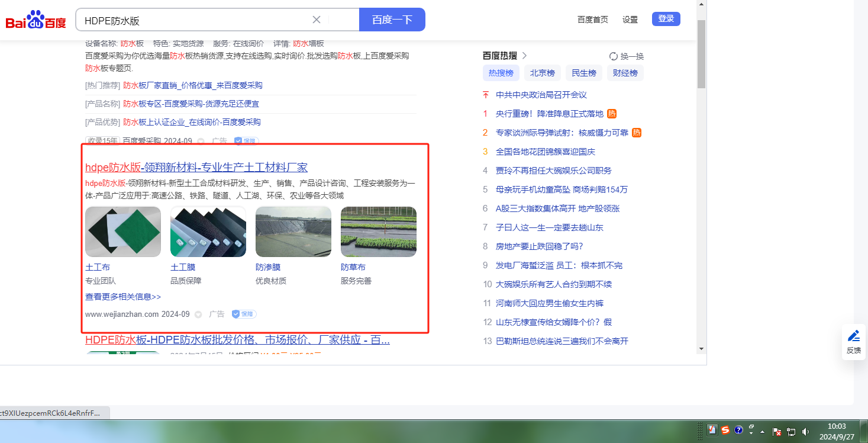
Task: Expand the dropdown arrow next to www.wejianzhan.com
Action: (x=198, y=314)
